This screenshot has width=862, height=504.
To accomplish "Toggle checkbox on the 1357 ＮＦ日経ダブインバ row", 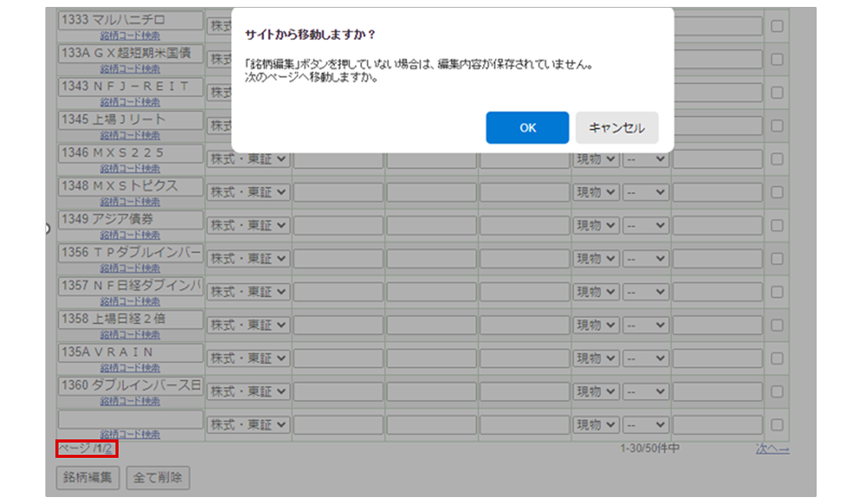I will tap(777, 292).
